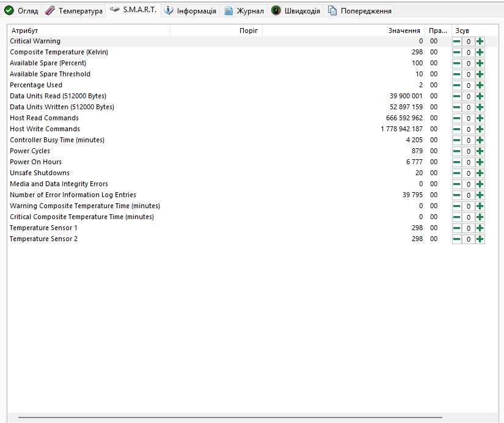Select the Critical Warning attribute row
This screenshot has height=423, width=504.
[x=253, y=41]
